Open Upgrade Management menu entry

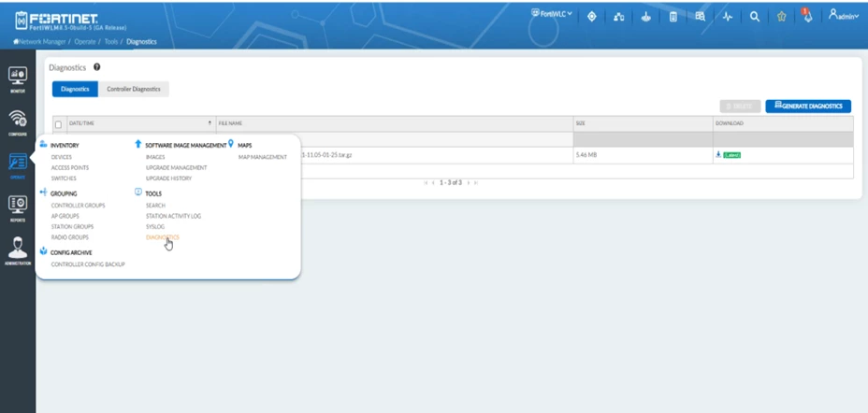click(x=177, y=167)
